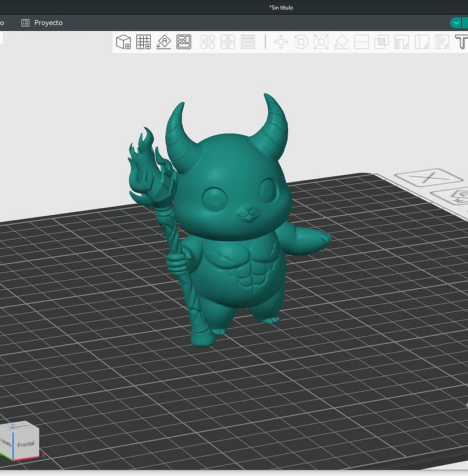The image size is (468, 476).
Task: Click the Add plate grid icon
Action: point(143,42)
